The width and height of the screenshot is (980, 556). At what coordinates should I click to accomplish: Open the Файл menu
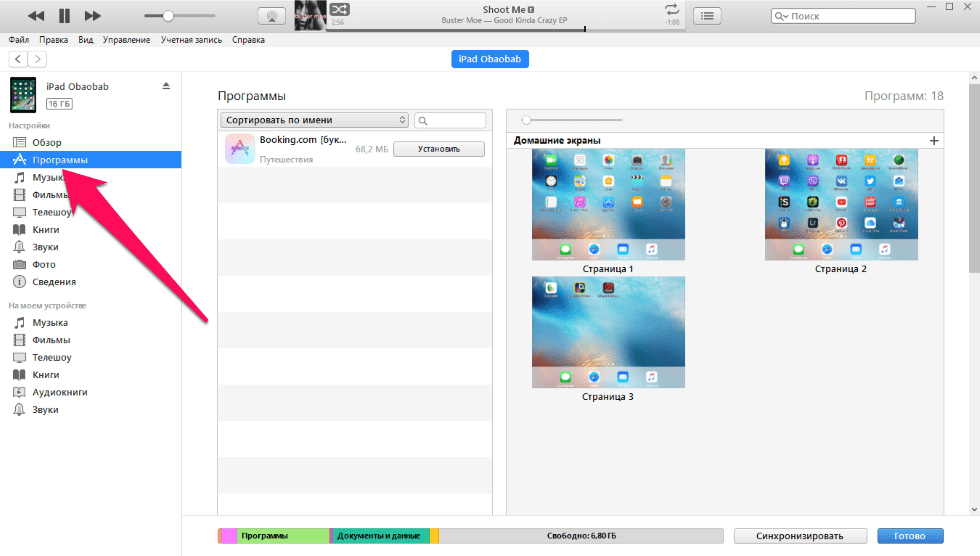click(x=18, y=40)
